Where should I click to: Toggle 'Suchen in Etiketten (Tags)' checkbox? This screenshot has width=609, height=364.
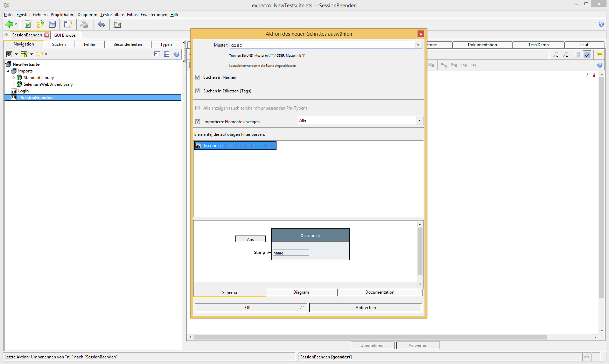pos(198,91)
